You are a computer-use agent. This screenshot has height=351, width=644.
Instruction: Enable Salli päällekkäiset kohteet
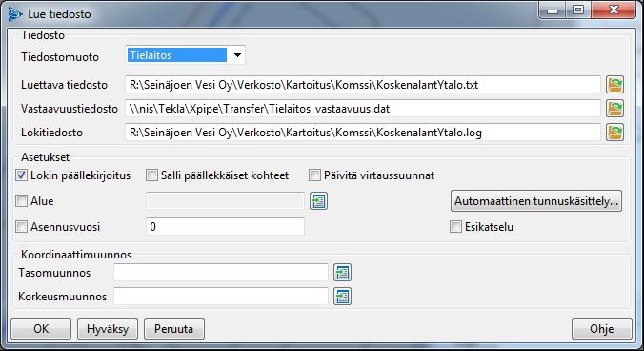pyautogui.click(x=151, y=175)
